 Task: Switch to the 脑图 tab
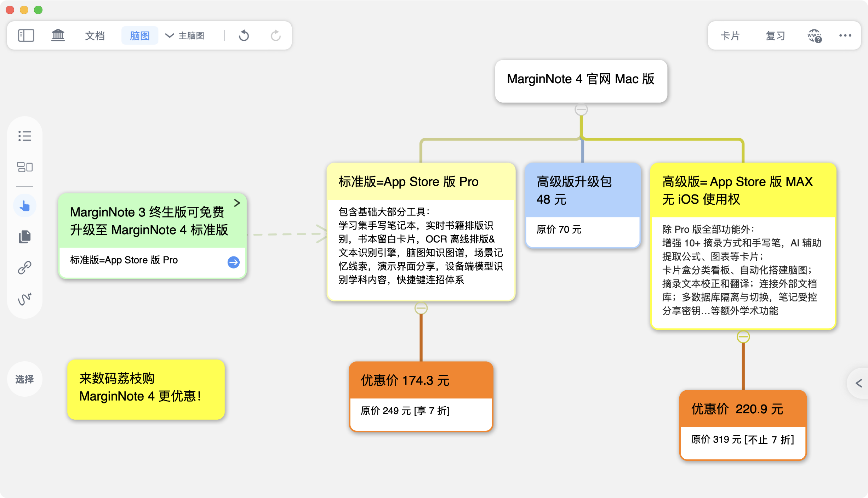click(x=139, y=36)
